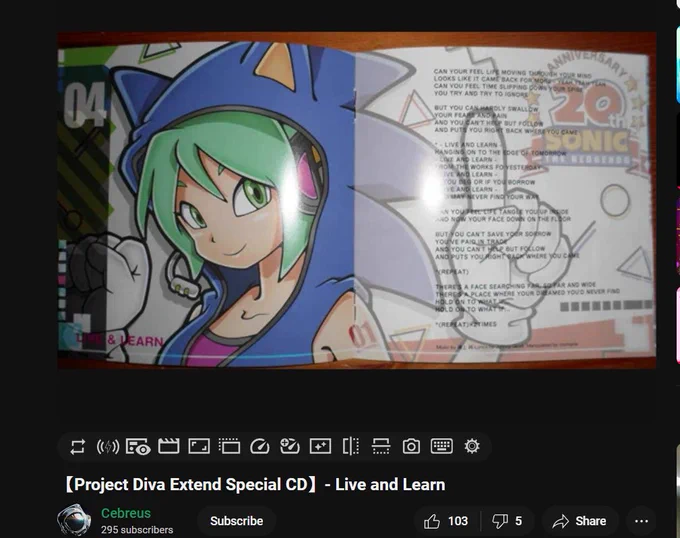Click the clapperboard cinema mode icon

169,446
